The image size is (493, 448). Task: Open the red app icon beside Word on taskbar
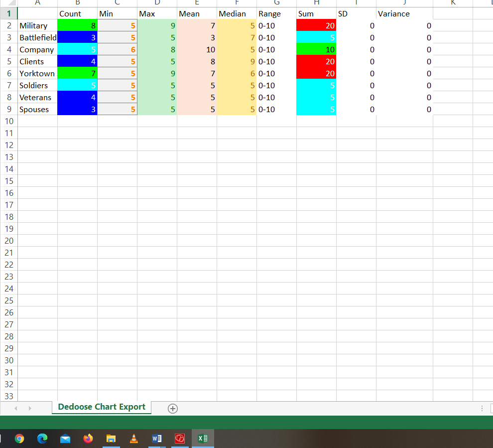click(179, 439)
